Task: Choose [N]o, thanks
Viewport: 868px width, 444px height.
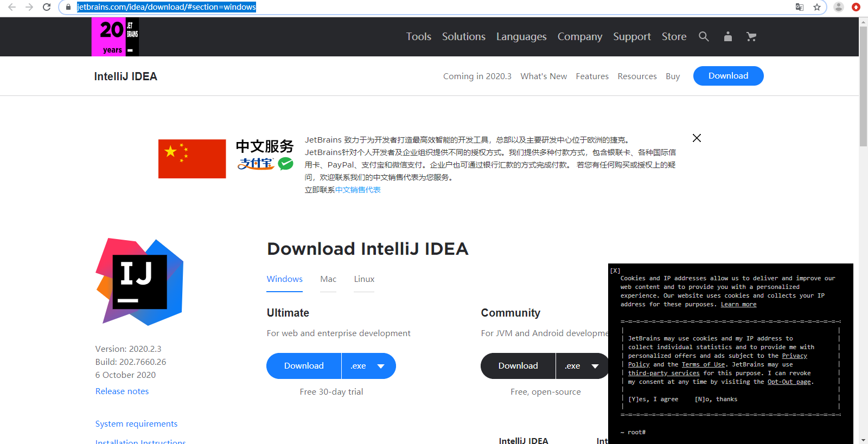Action: (716, 400)
